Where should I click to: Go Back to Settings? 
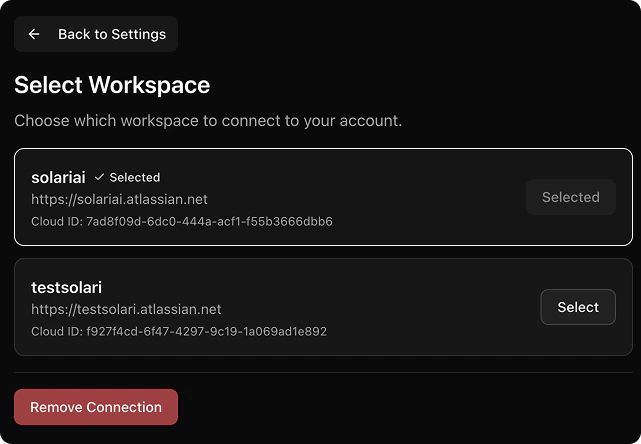click(96, 34)
